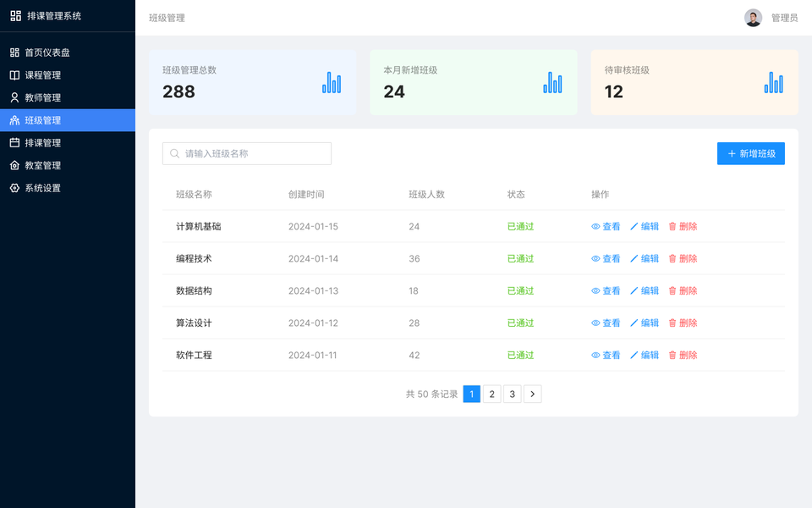Click the pencil icon in 计算机基础 row
Viewport: 812px width, 508px height.
tap(634, 227)
